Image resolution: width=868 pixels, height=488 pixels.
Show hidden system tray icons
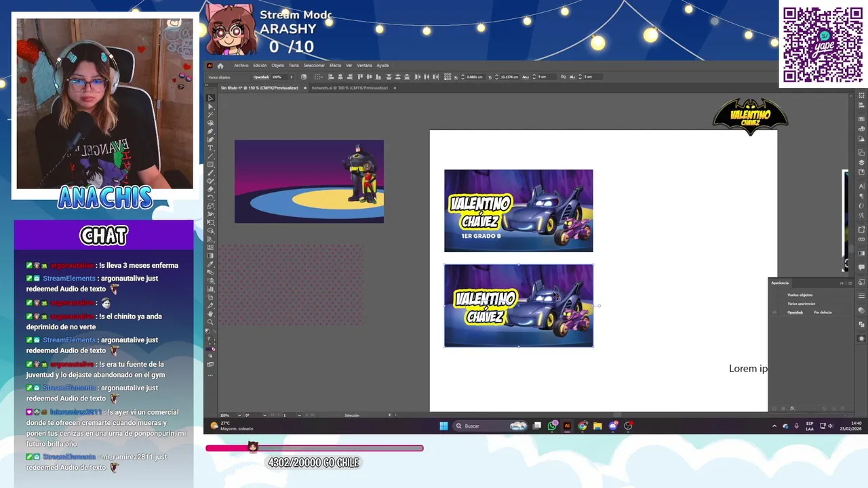tap(774, 426)
